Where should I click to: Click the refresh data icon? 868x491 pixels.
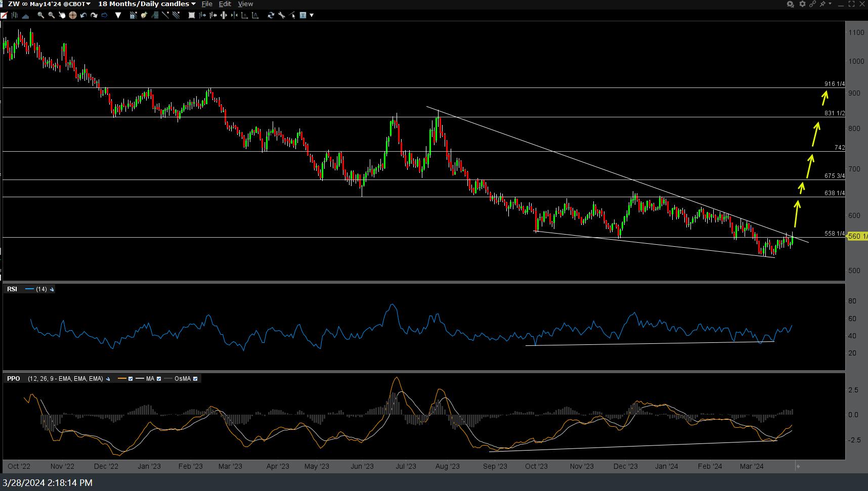[x=271, y=15]
